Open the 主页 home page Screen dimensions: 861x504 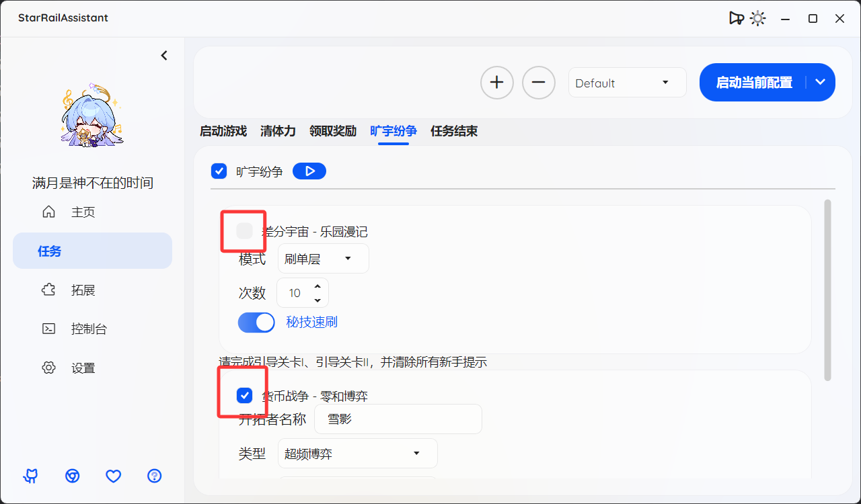(x=73, y=212)
